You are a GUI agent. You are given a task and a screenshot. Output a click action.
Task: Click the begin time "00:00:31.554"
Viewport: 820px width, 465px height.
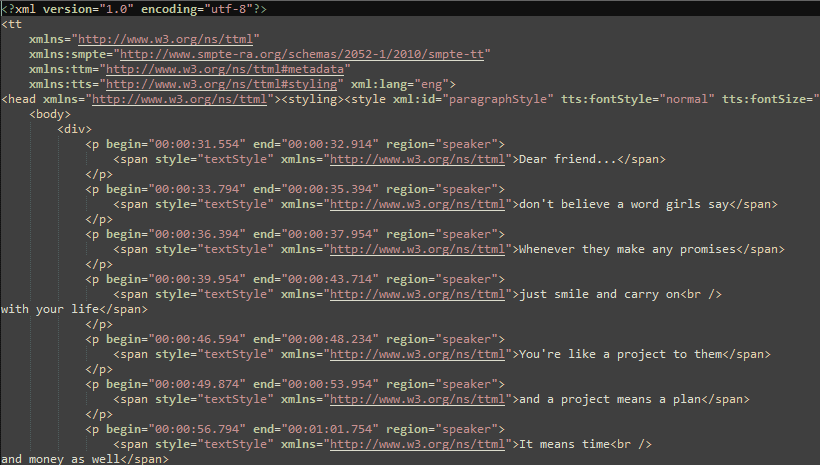[197, 144]
